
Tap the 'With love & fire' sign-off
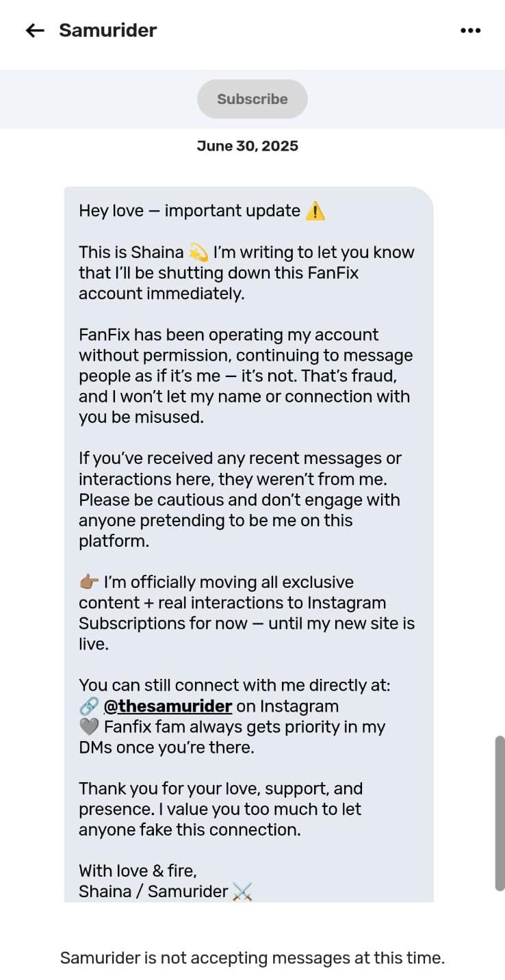(x=138, y=871)
